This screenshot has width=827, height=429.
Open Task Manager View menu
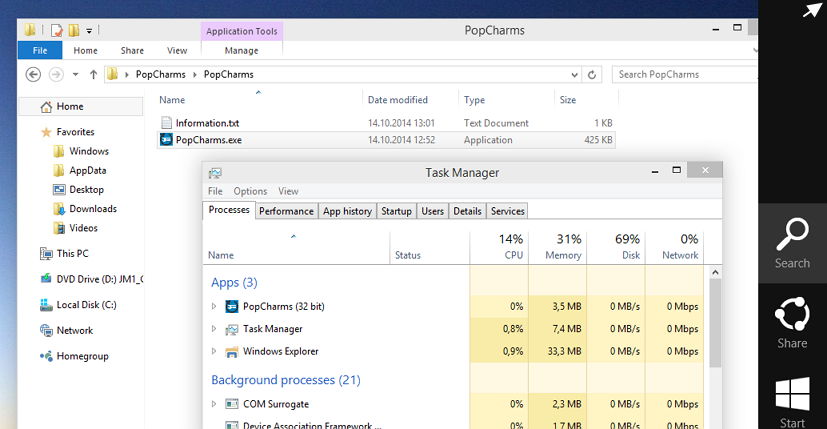(x=288, y=191)
